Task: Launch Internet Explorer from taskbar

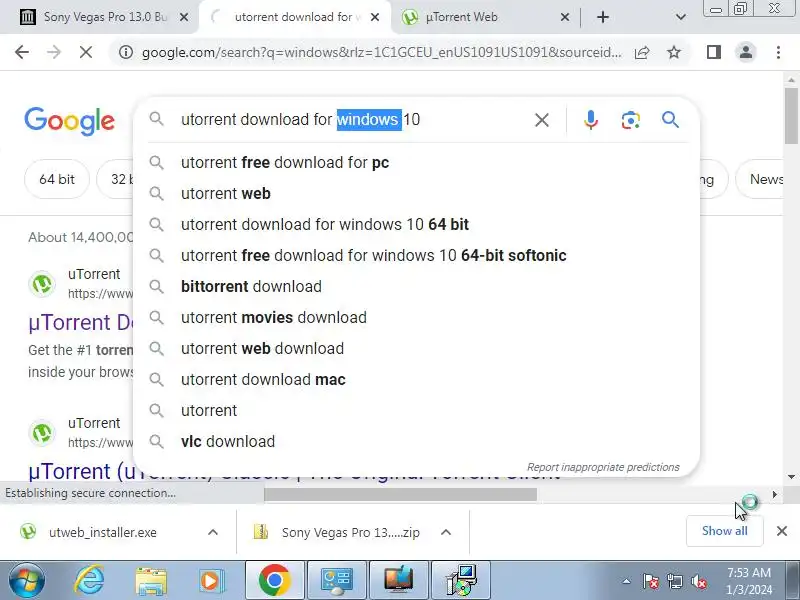Action: pos(90,581)
